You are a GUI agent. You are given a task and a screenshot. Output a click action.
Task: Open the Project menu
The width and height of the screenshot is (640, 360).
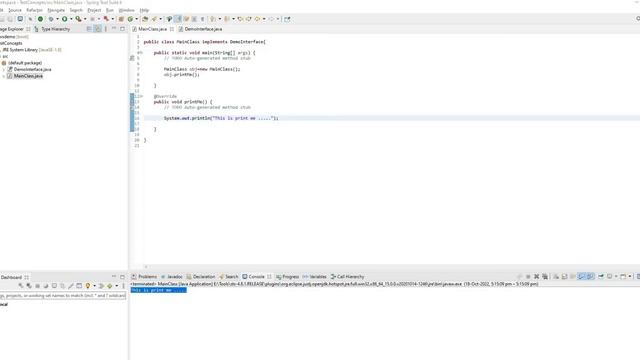pos(94,10)
